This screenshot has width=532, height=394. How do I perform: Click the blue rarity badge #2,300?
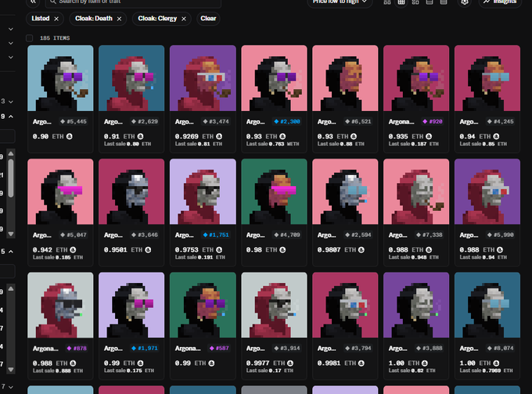(287, 121)
